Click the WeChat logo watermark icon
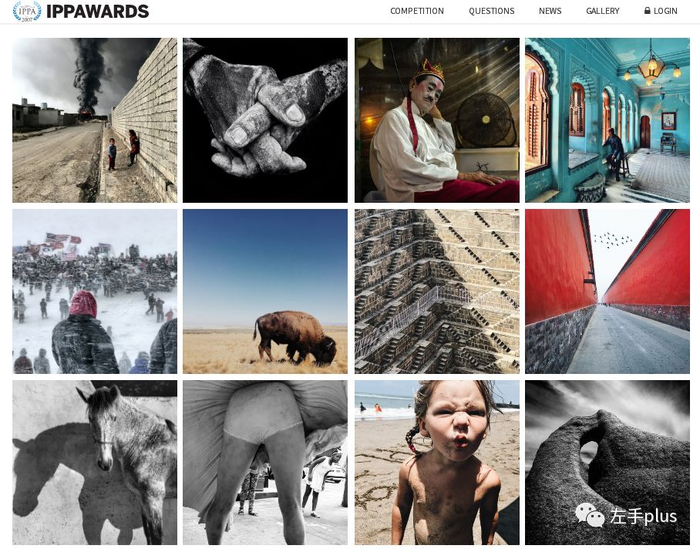 coord(590,515)
